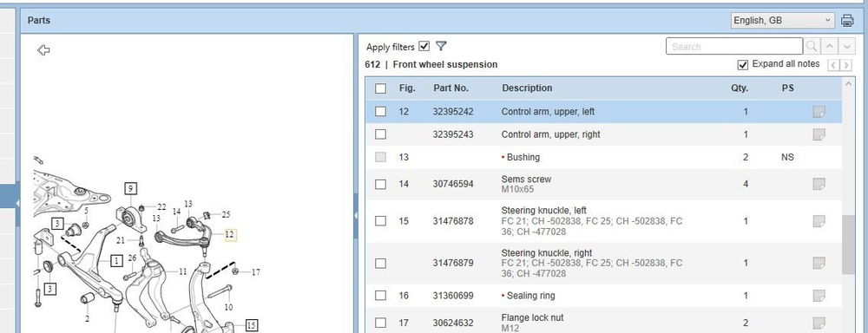Sort by the PS column header
Screen dimensions: 868x333
(788, 88)
